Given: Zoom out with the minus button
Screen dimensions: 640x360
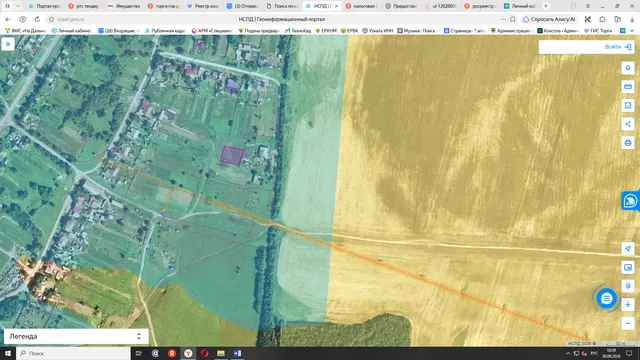Looking at the screenshot, I should pyautogui.click(x=628, y=323).
